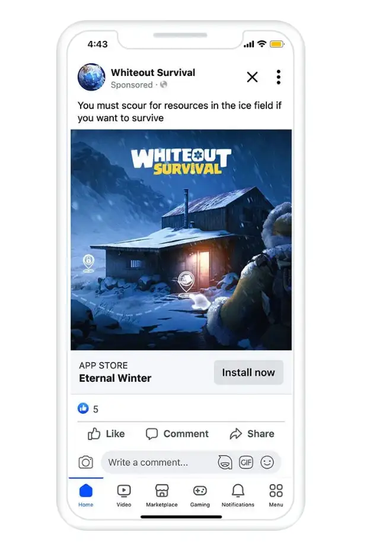
Task: Open the Notifications bell tab
Action: coord(238,495)
